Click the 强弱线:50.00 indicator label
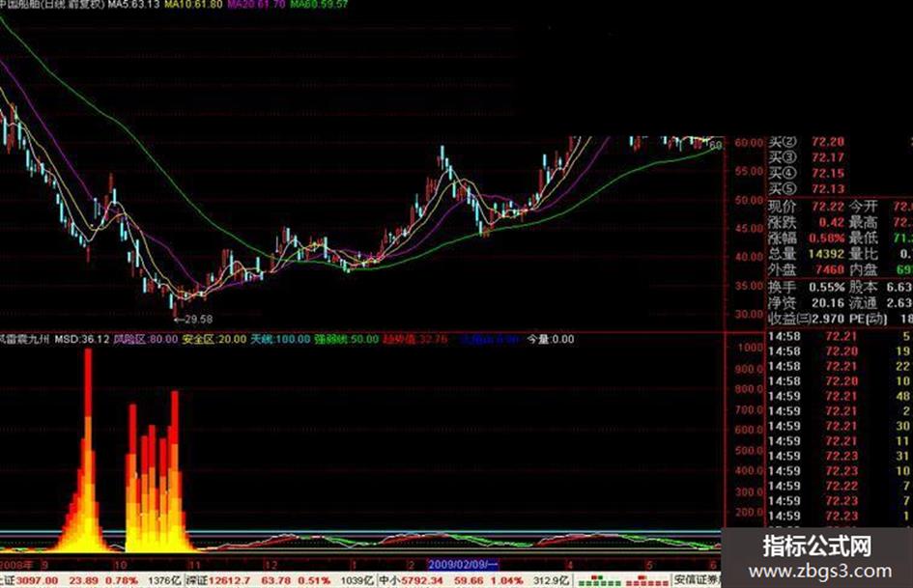Screen dimensions: 913x588 347,339
